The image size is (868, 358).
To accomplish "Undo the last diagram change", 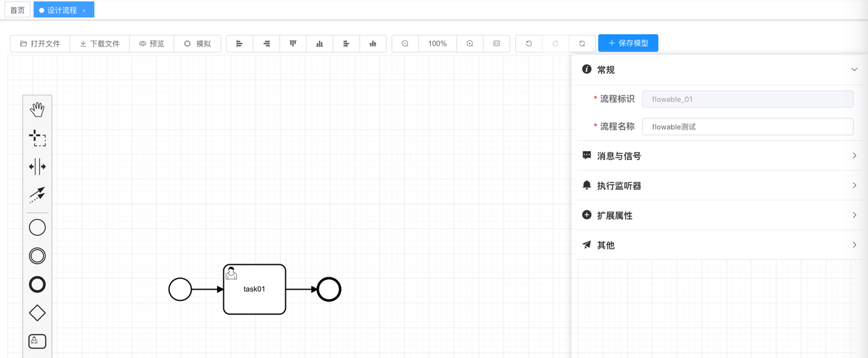I will pos(529,43).
